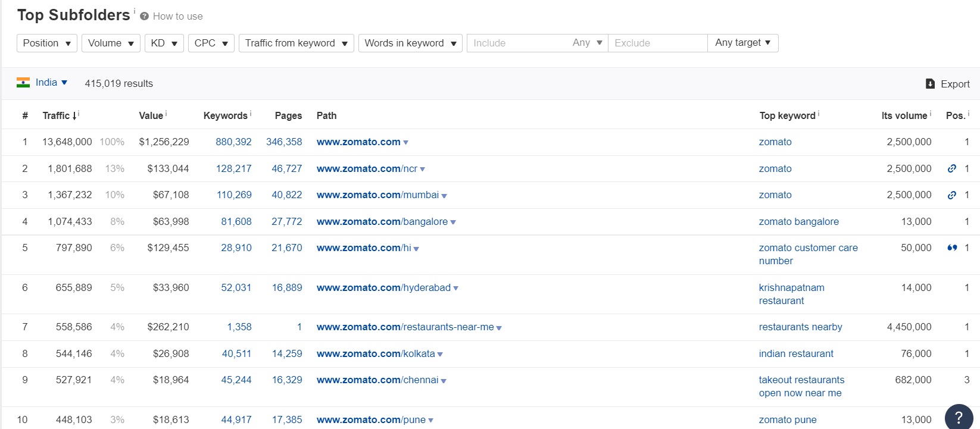The height and width of the screenshot is (429, 980).
Task: Open top keyword restaurants nearby
Action: pyautogui.click(x=801, y=327)
